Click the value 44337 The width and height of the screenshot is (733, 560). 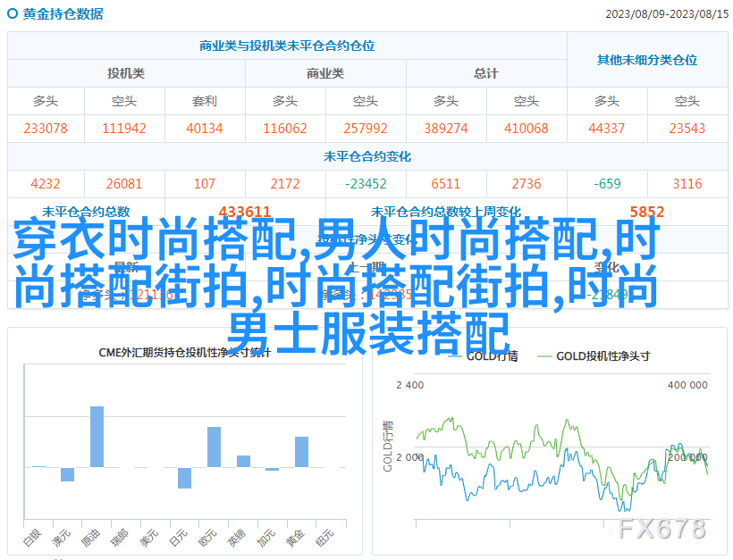[x=606, y=129]
